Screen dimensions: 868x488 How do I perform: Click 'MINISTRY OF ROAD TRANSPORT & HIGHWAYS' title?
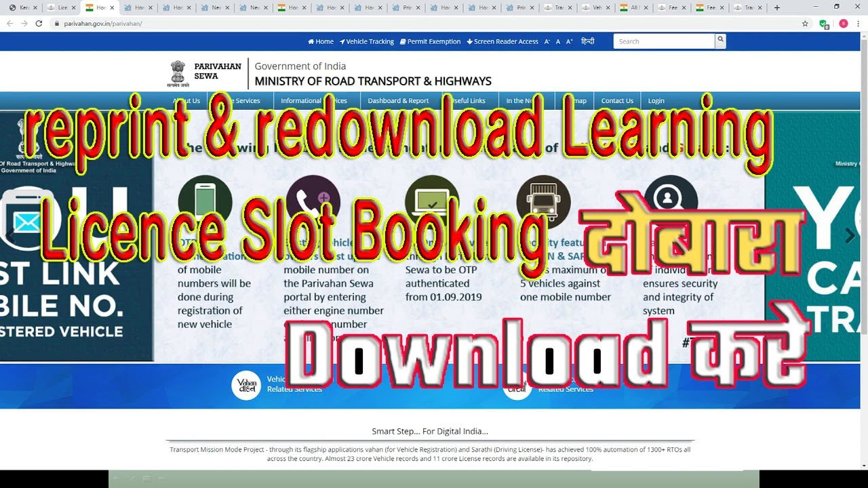point(373,81)
